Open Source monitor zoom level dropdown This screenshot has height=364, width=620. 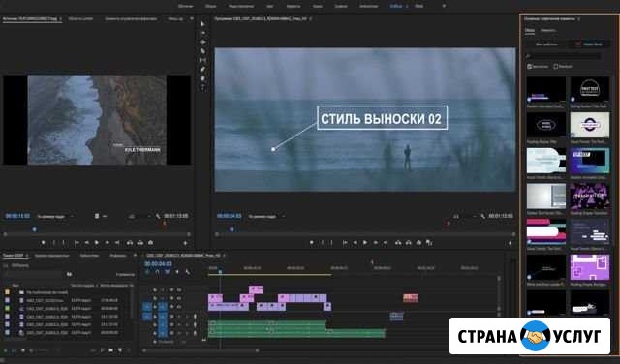tap(54, 217)
